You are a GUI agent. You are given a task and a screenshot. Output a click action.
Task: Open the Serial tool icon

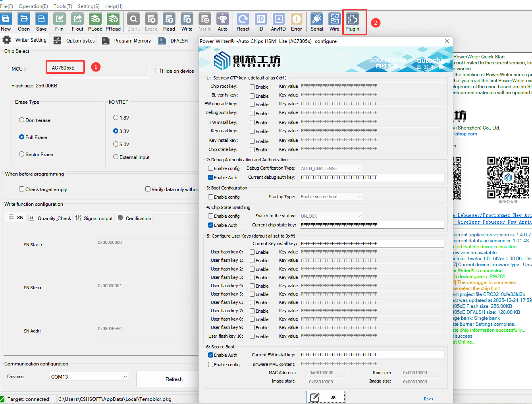point(316,19)
